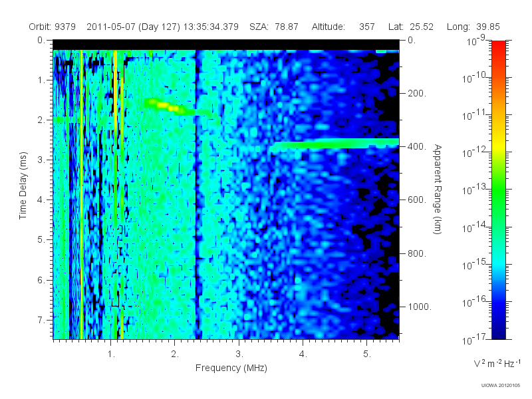Click the colorbar tick label 10⁻⁹
Viewport: 532px width, 399px height.
pyautogui.click(x=477, y=41)
